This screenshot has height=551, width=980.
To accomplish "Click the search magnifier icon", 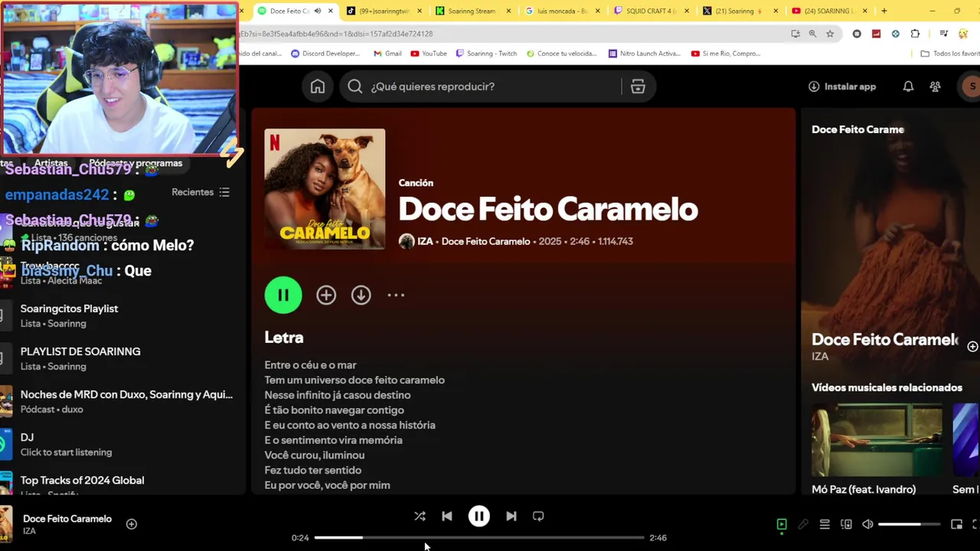I will point(354,86).
